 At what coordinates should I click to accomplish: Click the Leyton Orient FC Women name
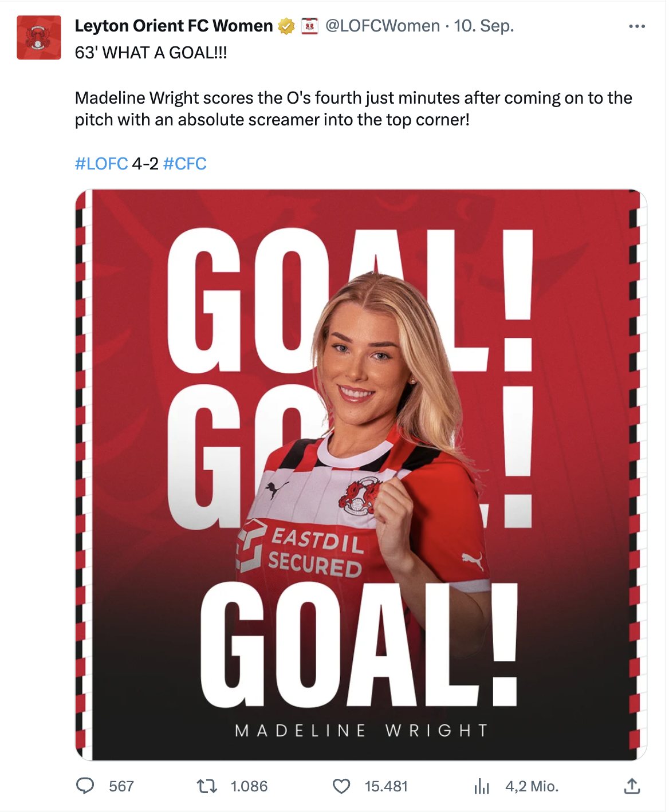coord(174,26)
